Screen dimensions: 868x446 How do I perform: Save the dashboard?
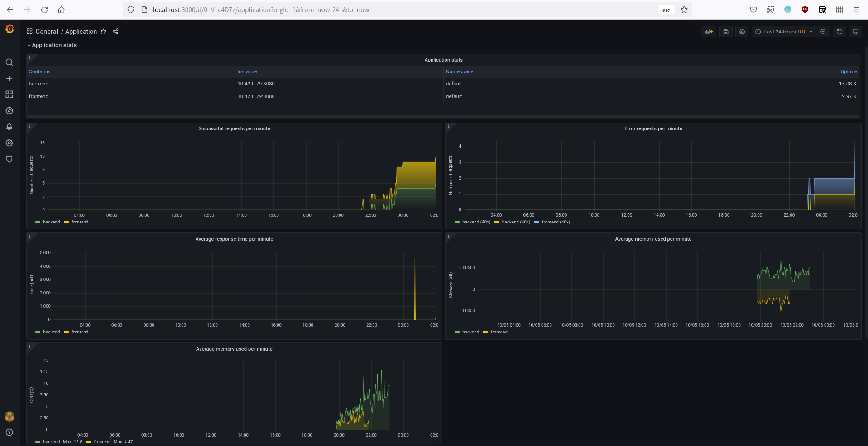(x=726, y=32)
